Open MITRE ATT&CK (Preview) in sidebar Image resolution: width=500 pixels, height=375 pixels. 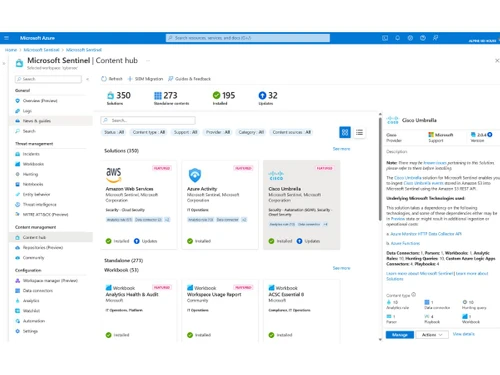[42, 214]
